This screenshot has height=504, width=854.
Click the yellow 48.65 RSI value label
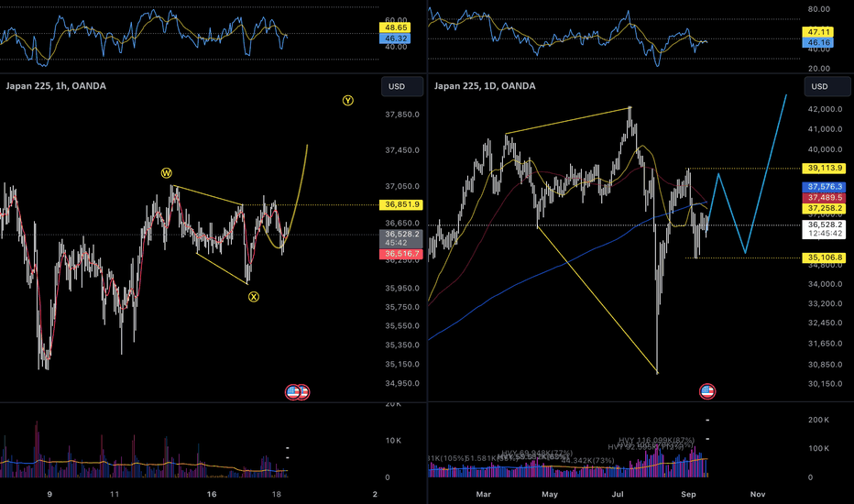click(395, 27)
